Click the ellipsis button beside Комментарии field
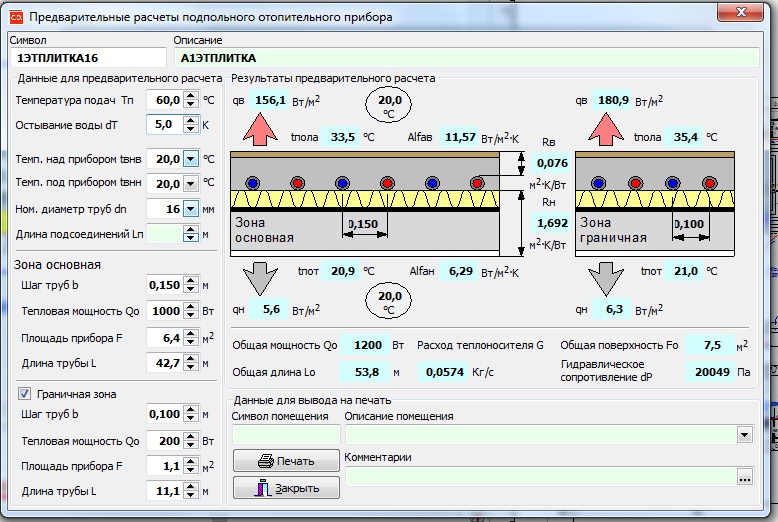The image size is (778, 522). (x=743, y=478)
